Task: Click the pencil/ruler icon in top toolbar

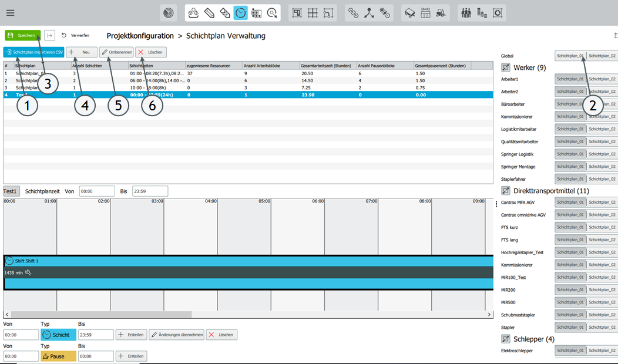Action: [209, 12]
